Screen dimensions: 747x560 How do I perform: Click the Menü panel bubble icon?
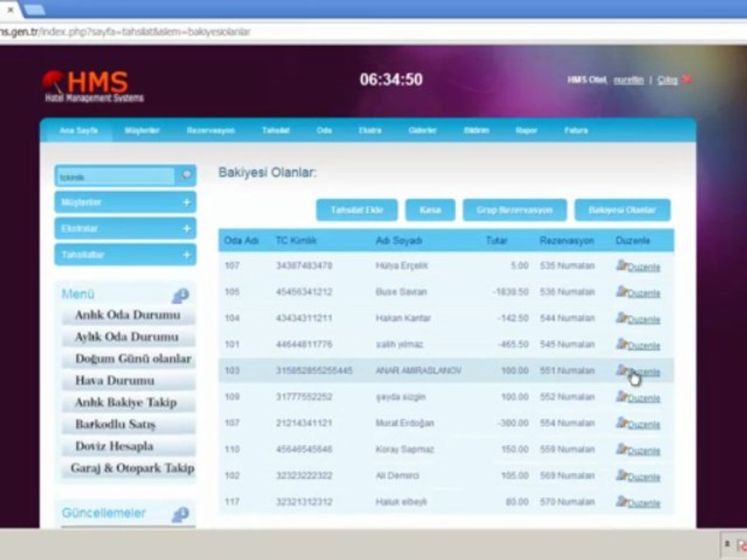click(x=181, y=296)
